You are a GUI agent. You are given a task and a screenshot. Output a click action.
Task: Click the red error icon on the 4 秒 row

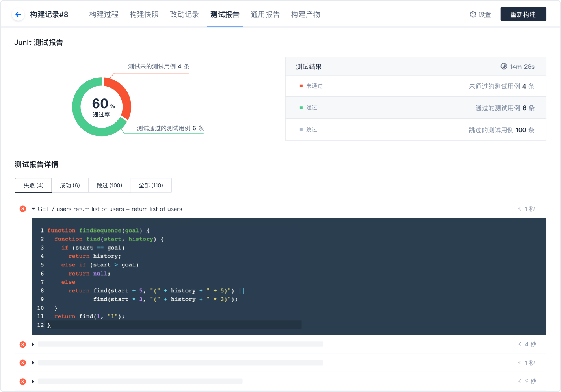click(x=23, y=344)
